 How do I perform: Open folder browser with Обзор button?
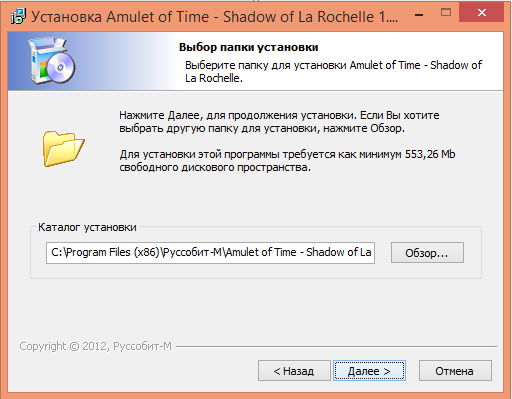coord(427,253)
